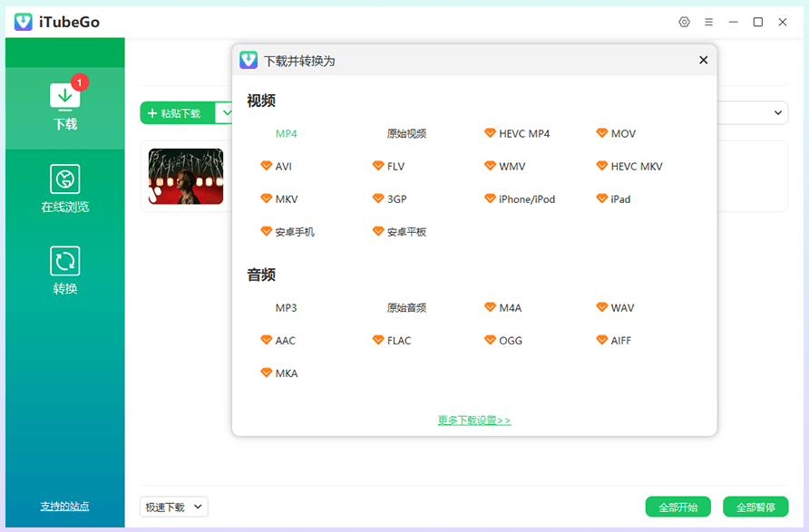Click premium diamond icon next to MOV
The width and height of the screenshot is (809, 532).
click(602, 133)
